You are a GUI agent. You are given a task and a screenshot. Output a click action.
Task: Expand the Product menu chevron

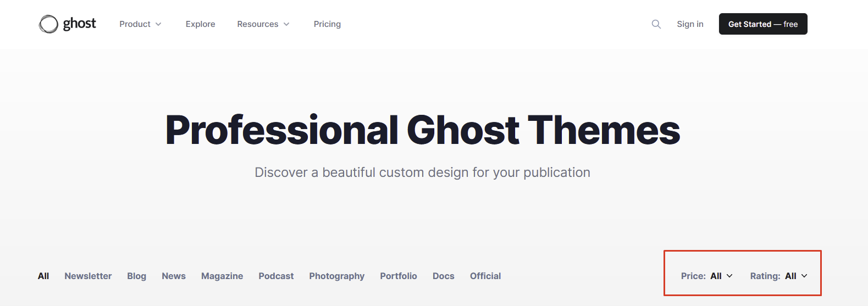point(158,24)
